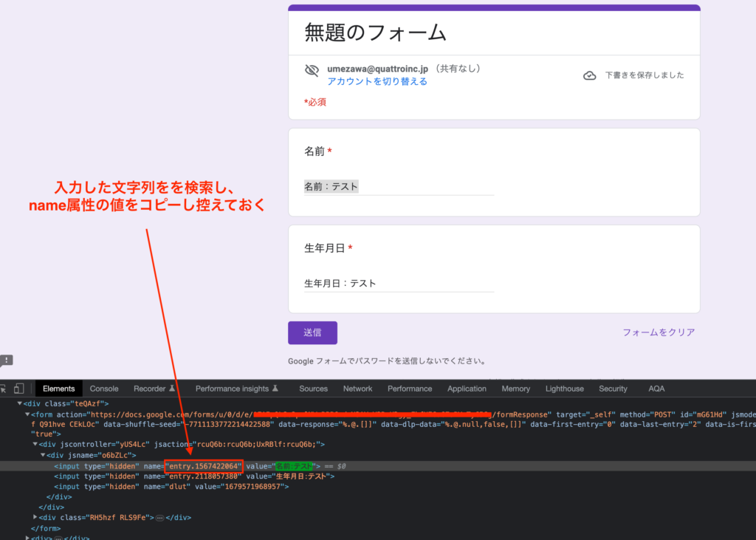Switch to the Console tab
Image resolution: width=756 pixels, height=540 pixels.
point(104,389)
